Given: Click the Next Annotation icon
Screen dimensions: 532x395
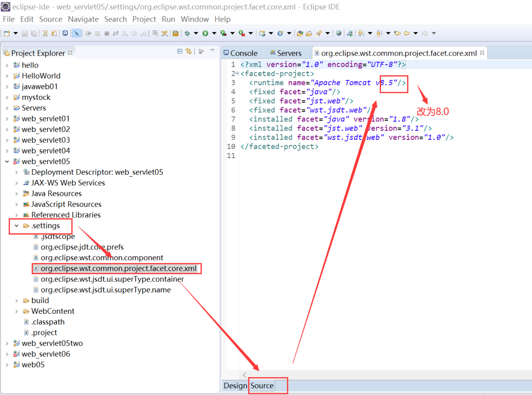Looking at the screenshot, I should click(361, 33).
